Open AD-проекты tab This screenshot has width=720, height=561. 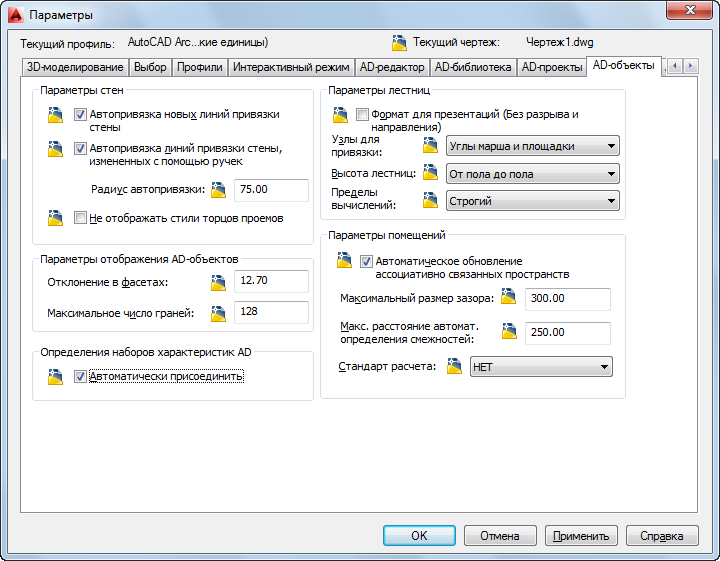coord(552,67)
